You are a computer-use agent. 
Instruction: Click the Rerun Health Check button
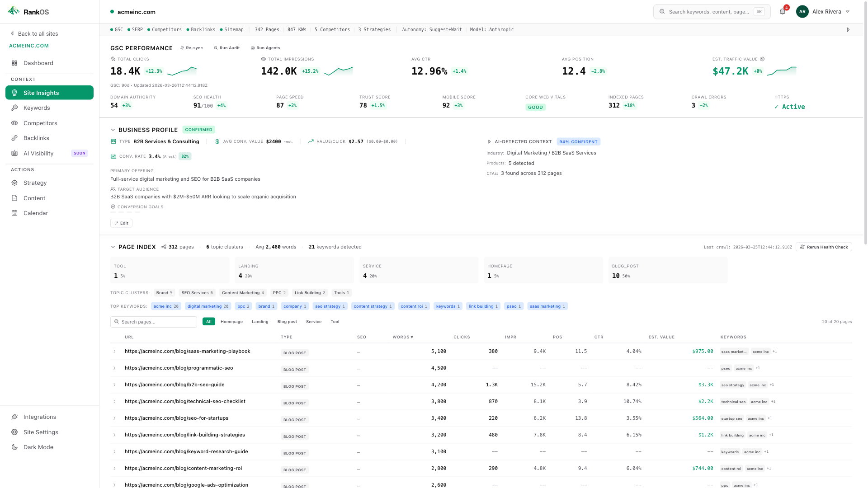tap(824, 247)
